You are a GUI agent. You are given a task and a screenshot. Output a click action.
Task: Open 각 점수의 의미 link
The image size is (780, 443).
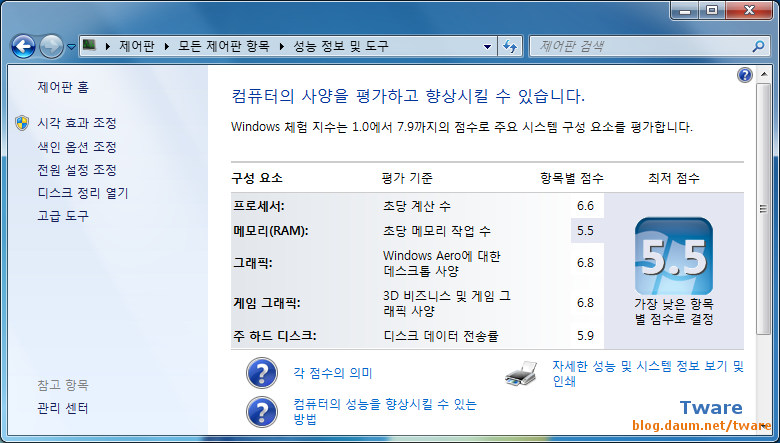[333, 373]
